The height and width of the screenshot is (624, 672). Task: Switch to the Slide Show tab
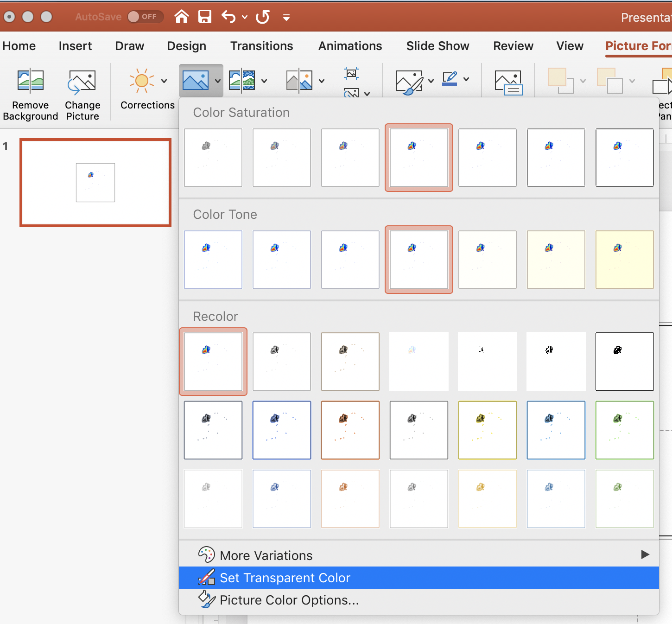(437, 46)
